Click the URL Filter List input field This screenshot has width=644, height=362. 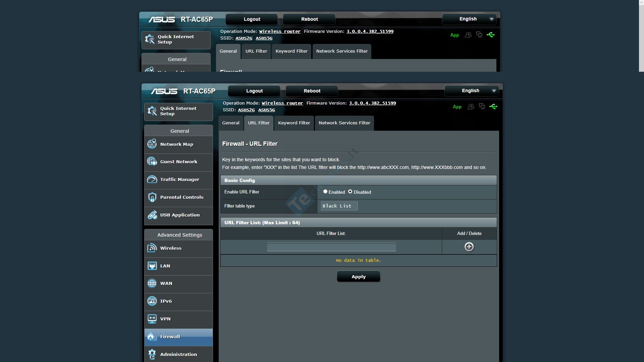click(x=331, y=247)
